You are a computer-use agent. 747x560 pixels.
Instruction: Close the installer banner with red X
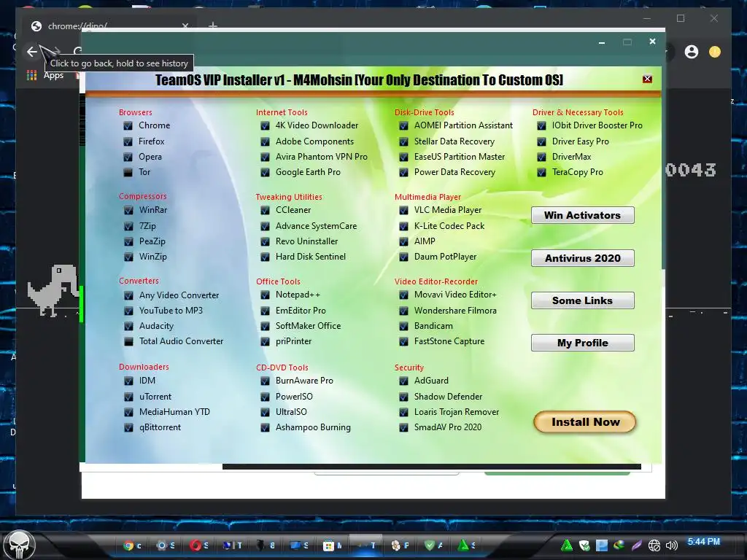coord(647,79)
